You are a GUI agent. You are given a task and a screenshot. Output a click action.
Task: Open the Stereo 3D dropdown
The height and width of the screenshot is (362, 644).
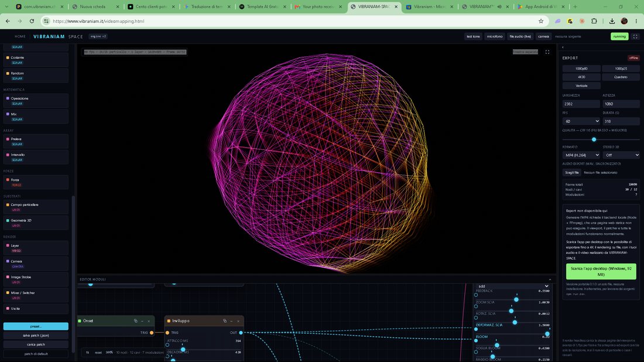tap(621, 155)
